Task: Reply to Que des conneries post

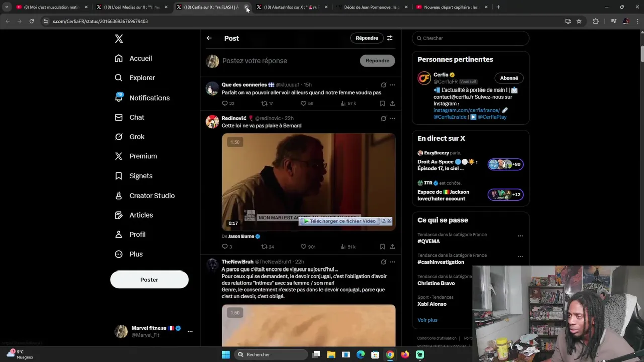Action: click(228, 103)
